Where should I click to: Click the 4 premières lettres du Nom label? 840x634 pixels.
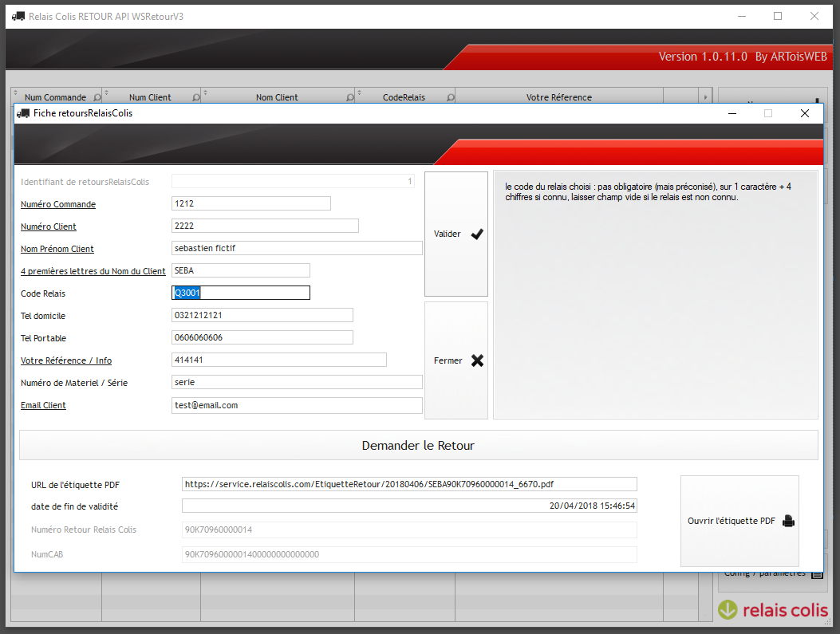click(x=93, y=271)
